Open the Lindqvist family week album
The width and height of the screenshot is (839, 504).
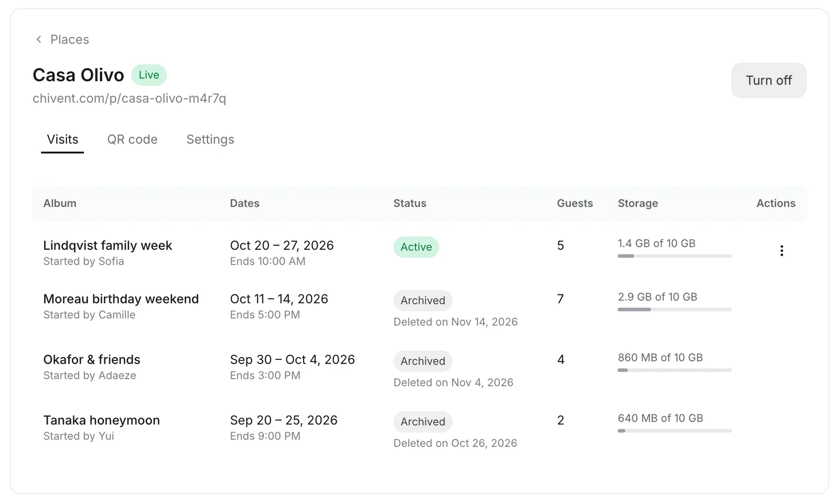click(x=107, y=245)
